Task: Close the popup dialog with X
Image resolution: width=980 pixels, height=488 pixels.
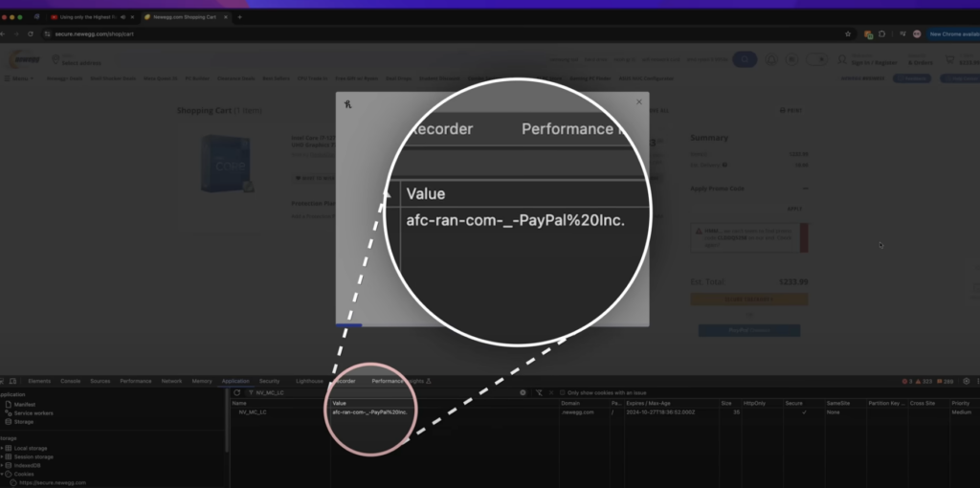Action: (638, 101)
